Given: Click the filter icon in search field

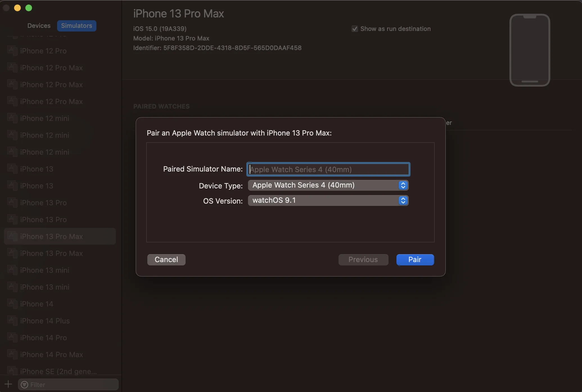Looking at the screenshot, I should pyautogui.click(x=24, y=384).
